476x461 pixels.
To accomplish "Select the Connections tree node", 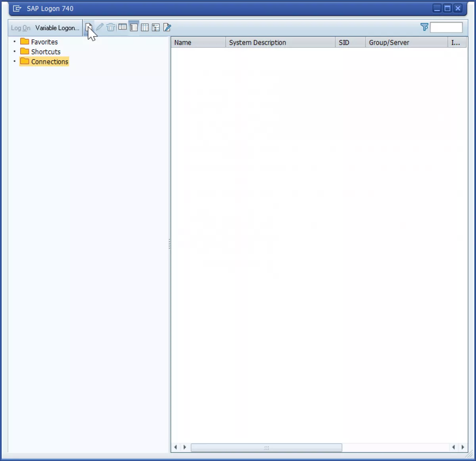I will [x=50, y=61].
